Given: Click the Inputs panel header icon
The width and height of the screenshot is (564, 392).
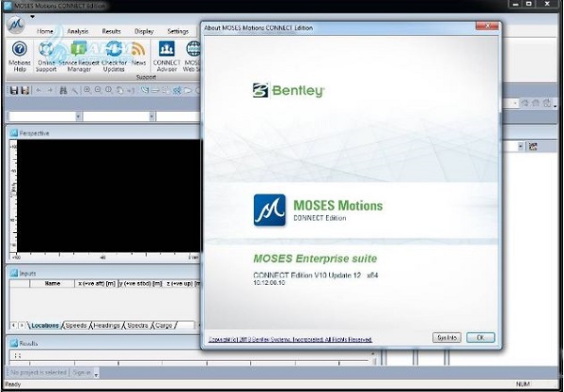Looking at the screenshot, I should tap(14, 274).
